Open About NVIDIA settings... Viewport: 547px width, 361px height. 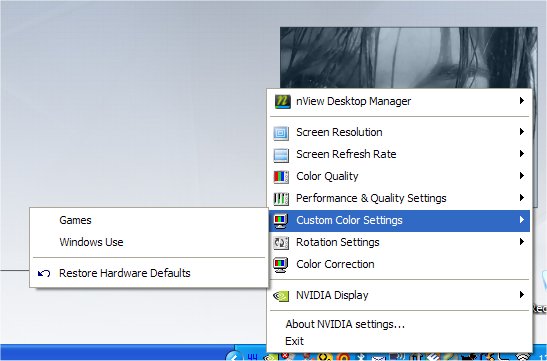click(x=345, y=324)
